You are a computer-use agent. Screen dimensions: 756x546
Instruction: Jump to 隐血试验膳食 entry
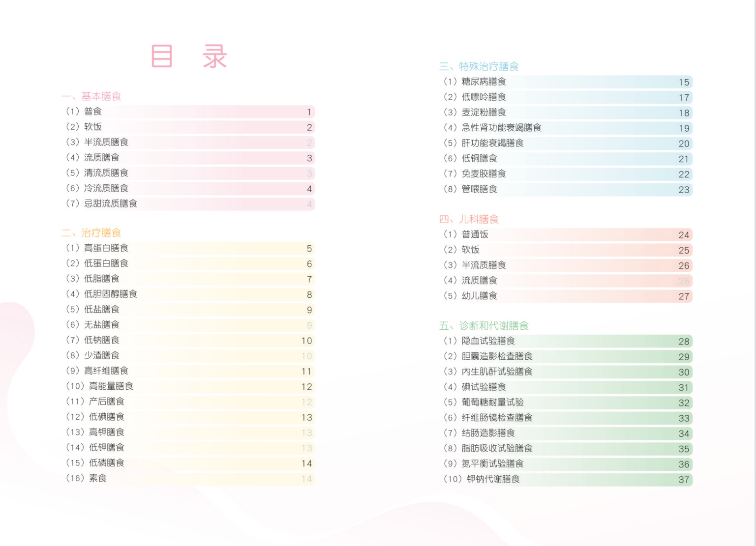click(x=488, y=341)
